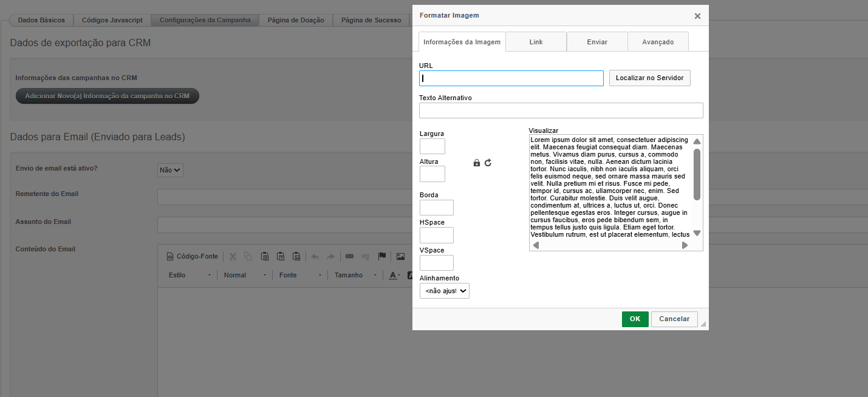Click the 'Dados para Email (Enviado para Leads)' heading

click(98, 137)
